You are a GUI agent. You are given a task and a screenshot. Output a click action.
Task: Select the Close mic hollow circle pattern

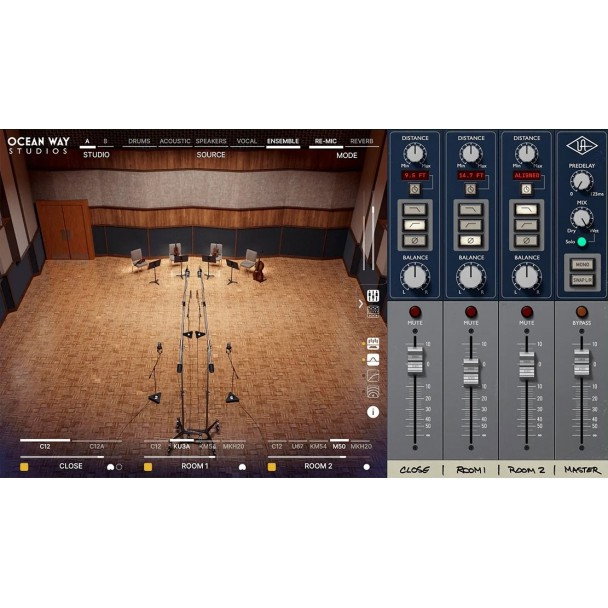[119, 467]
